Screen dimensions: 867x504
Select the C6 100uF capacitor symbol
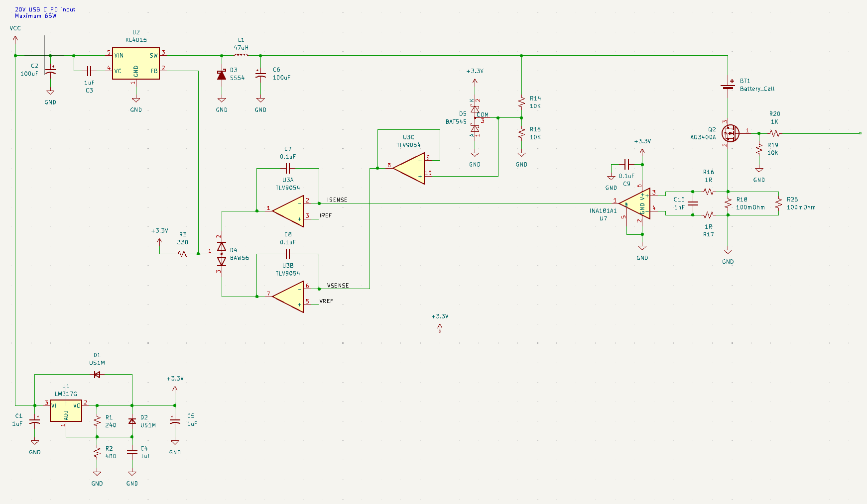click(260, 75)
